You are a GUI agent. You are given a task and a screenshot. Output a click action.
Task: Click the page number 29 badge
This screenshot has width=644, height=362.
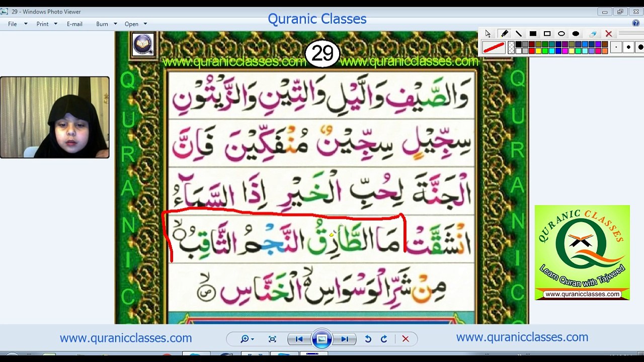[x=323, y=54]
